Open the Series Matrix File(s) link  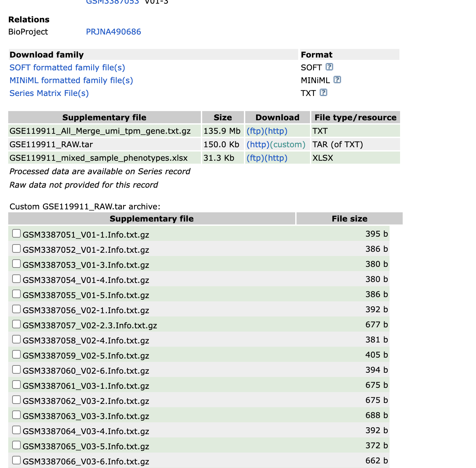(x=49, y=93)
